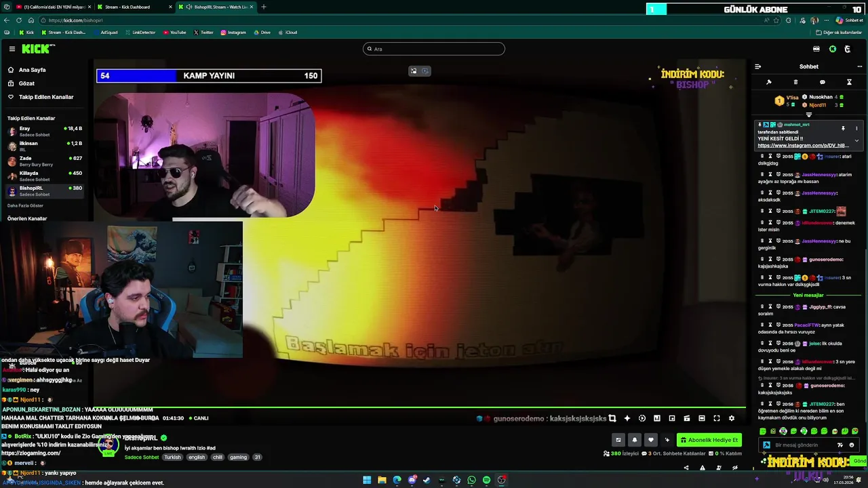Viewport: 868px width, 488px height.
Task: Click the clip scissors icon in player controls
Action: tap(612, 418)
